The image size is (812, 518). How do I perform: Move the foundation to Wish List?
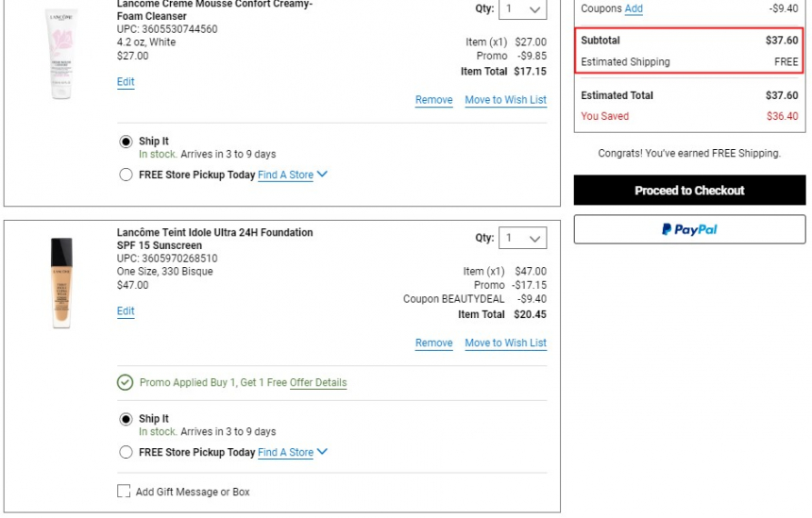point(505,343)
